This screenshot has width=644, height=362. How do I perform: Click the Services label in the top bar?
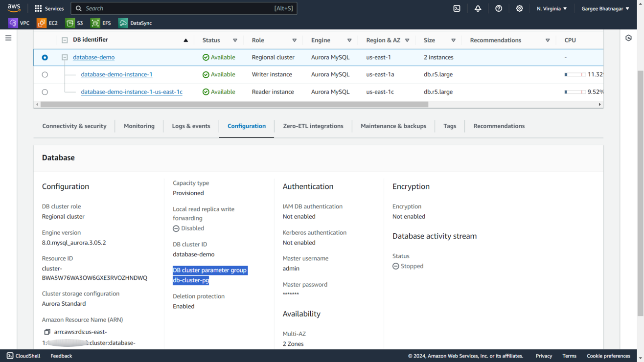[54, 8]
